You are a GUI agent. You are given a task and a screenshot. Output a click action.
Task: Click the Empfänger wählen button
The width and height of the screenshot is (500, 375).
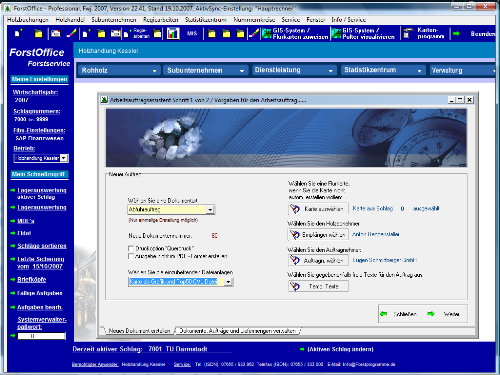click(x=318, y=235)
